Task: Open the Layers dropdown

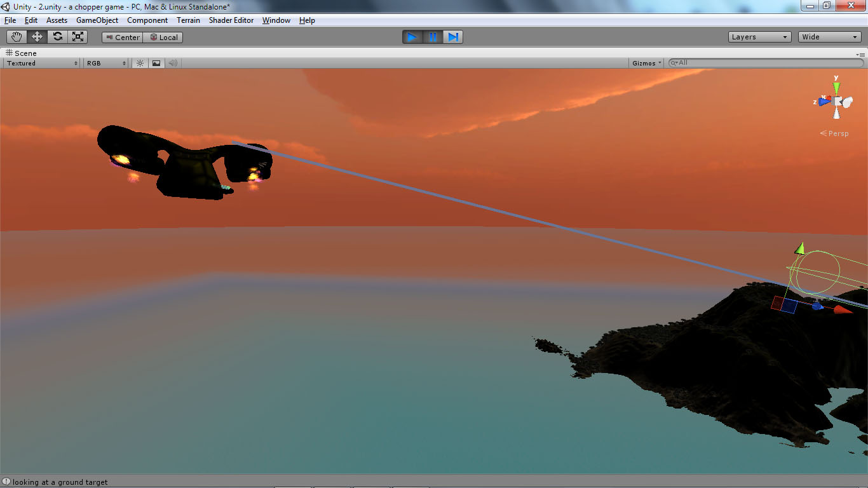Action: coord(760,37)
